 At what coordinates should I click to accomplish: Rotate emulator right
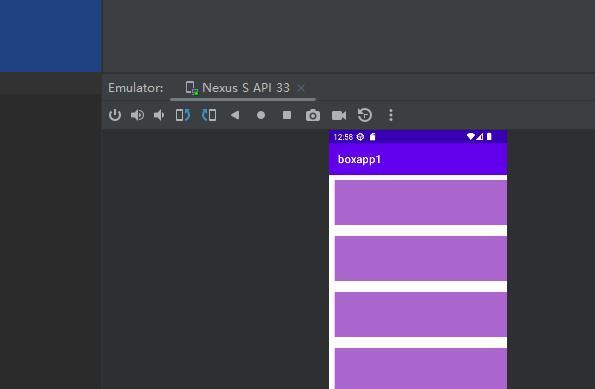tap(209, 115)
